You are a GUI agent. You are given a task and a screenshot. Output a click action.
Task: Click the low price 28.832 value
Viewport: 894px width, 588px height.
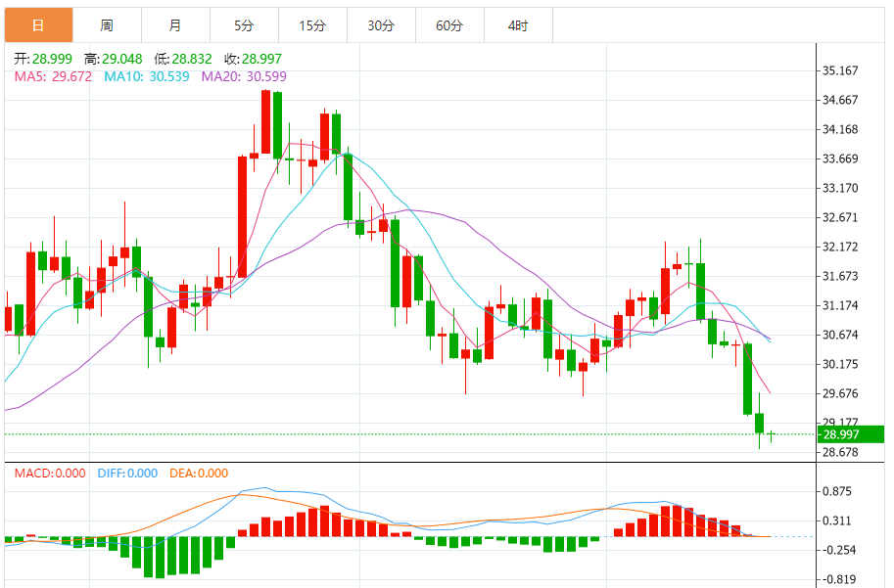point(192,59)
